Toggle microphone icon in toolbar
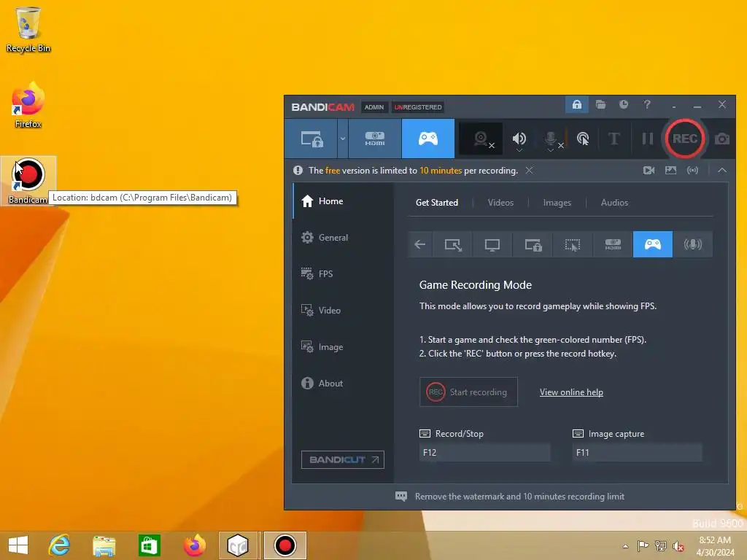 click(x=551, y=139)
